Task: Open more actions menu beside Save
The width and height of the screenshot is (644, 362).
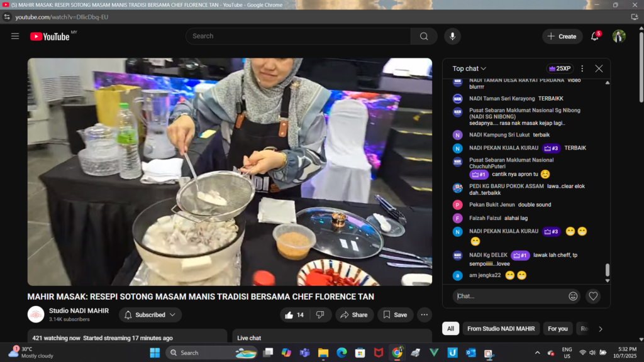Action: coord(425,315)
